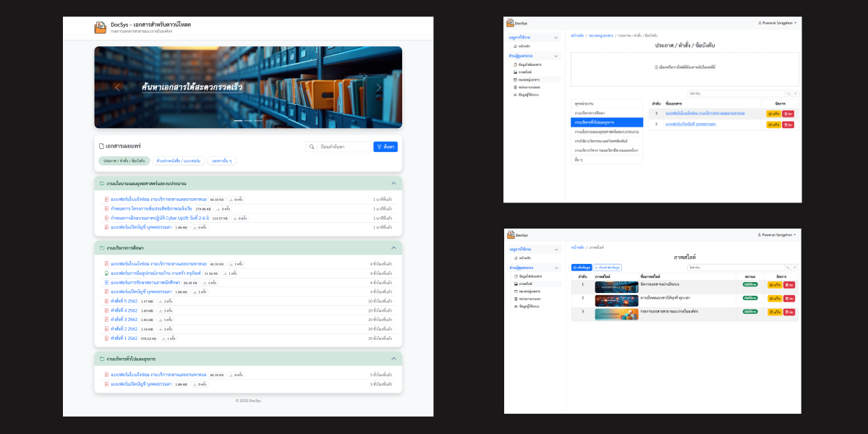
Task: Click the refresh icon beside slides search box
Action: [x=796, y=268]
